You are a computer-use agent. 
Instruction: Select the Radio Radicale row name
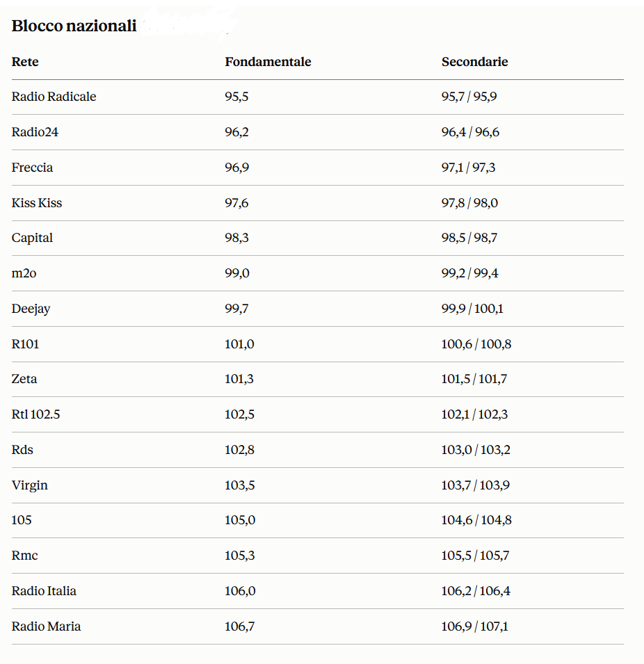click(x=54, y=97)
